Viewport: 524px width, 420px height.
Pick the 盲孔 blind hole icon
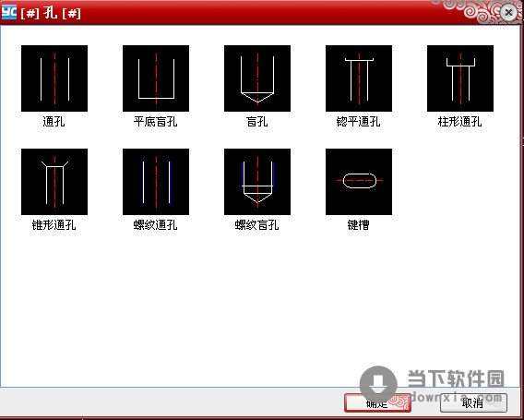(x=257, y=78)
